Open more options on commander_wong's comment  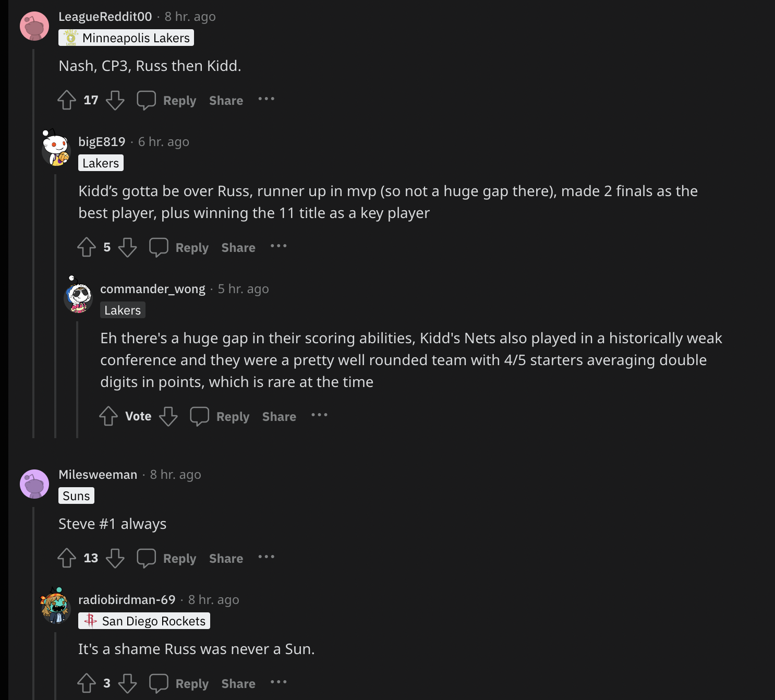pyautogui.click(x=319, y=415)
